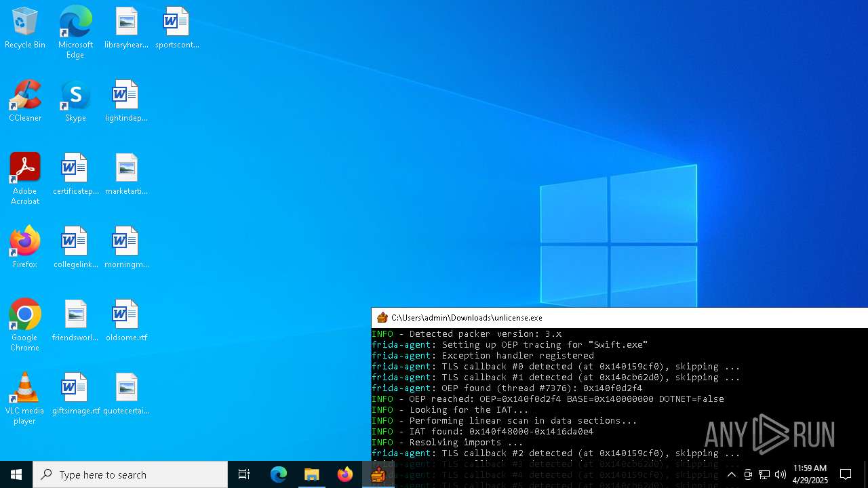Screen dimensions: 868x488
Task: Open the Windows Start menu
Action: (16, 474)
